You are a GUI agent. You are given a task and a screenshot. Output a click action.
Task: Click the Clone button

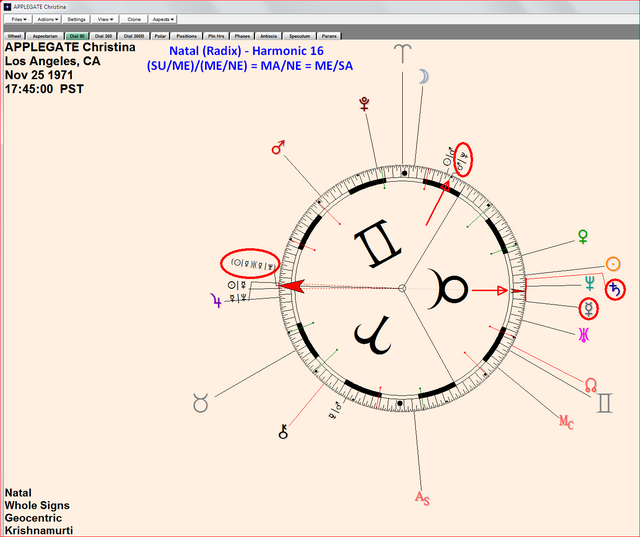(134, 19)
